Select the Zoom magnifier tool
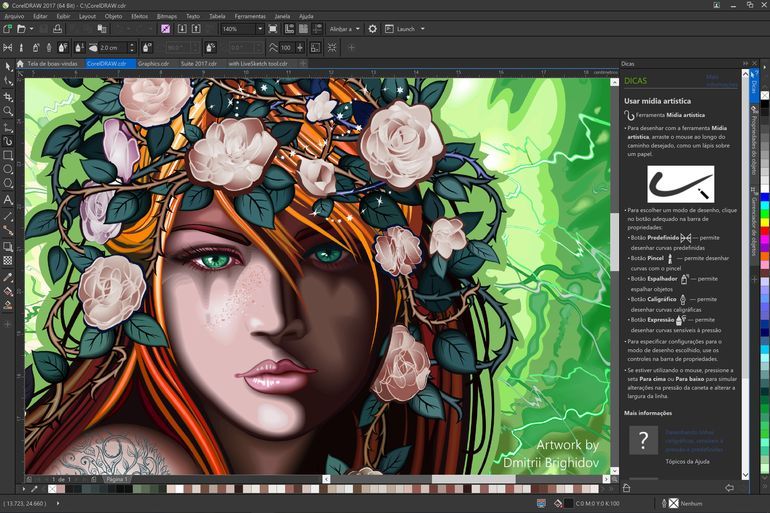This screenshot has width=770, height=513. point(8,111)
